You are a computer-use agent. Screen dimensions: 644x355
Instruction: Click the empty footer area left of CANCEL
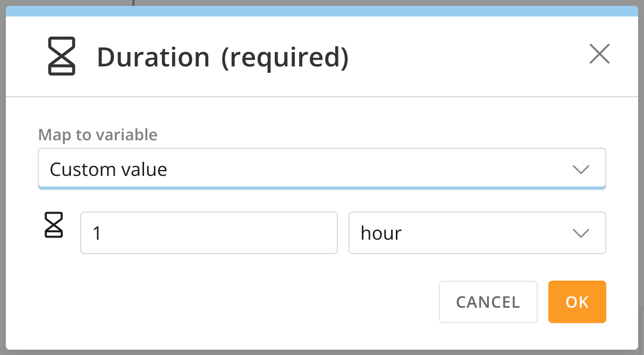[x=223, y=302]
